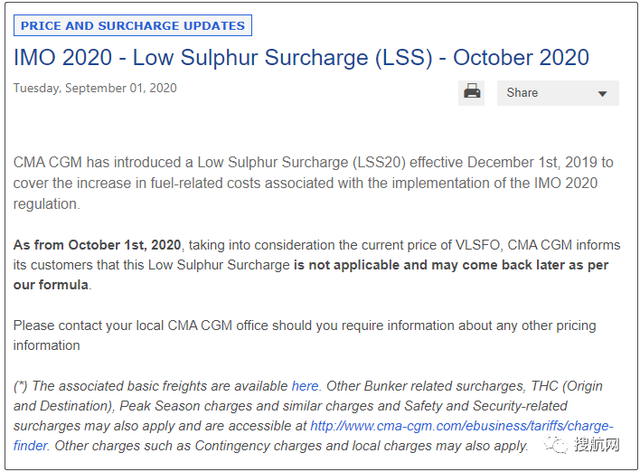Open the Share dropdown menu
Screen dimensions: 640x472
pyautogui.click(x=558, y=93)
